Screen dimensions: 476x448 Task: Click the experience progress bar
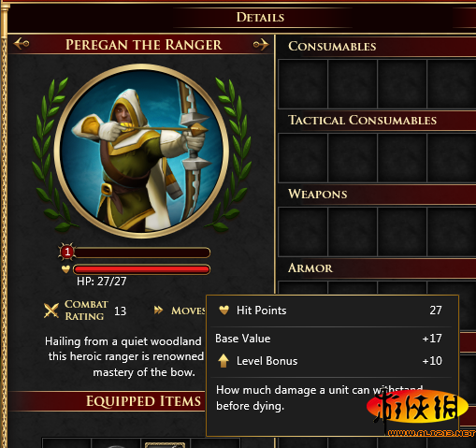tap(142, 253)
